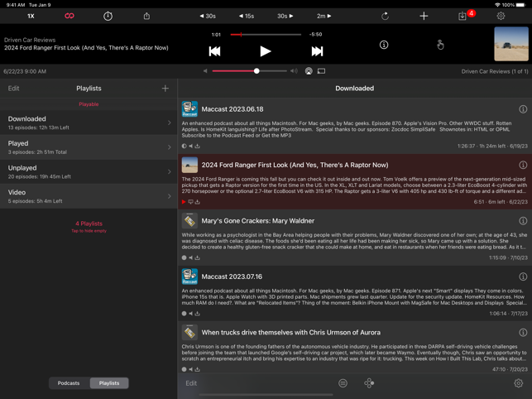Seek on the episode progress bar
Image resolution: width=532 pixels, height=399 pixels.
[266, 34]
